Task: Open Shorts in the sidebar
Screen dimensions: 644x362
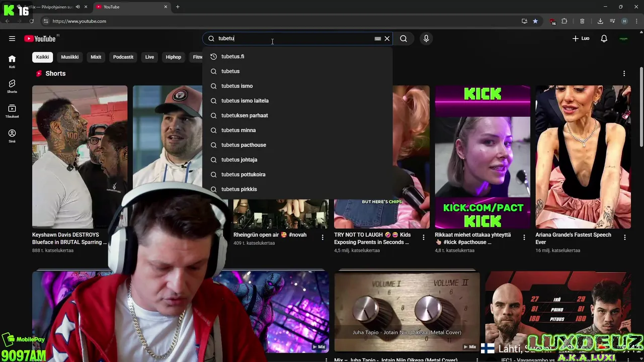Action: pyautogui.click(x=12, y=86)
